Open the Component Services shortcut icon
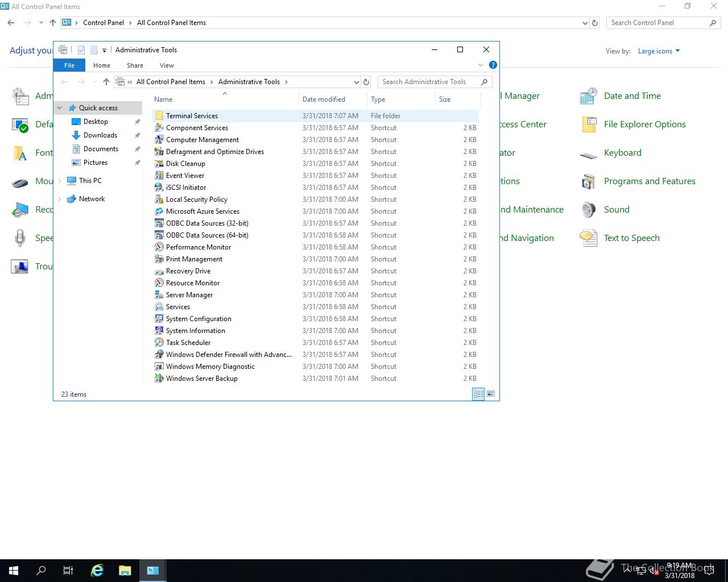728x582 pixels. tap(159, 128)
